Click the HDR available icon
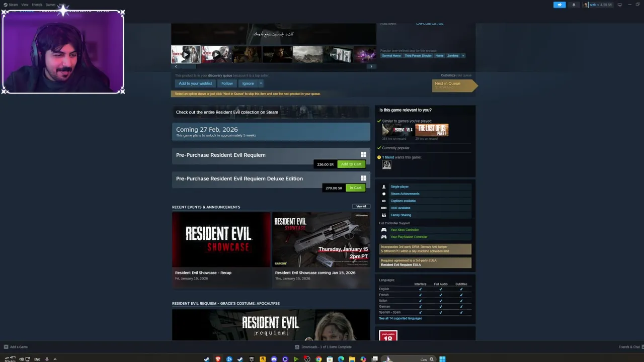 pos(384,208)
